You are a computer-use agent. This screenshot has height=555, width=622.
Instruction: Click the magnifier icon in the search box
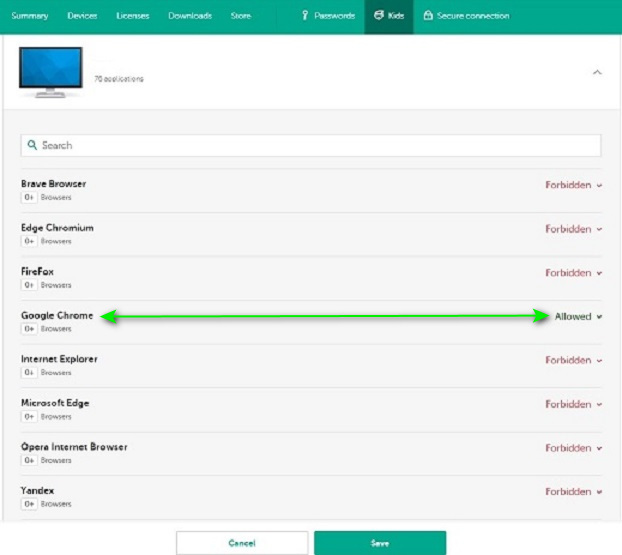[32, 145]
